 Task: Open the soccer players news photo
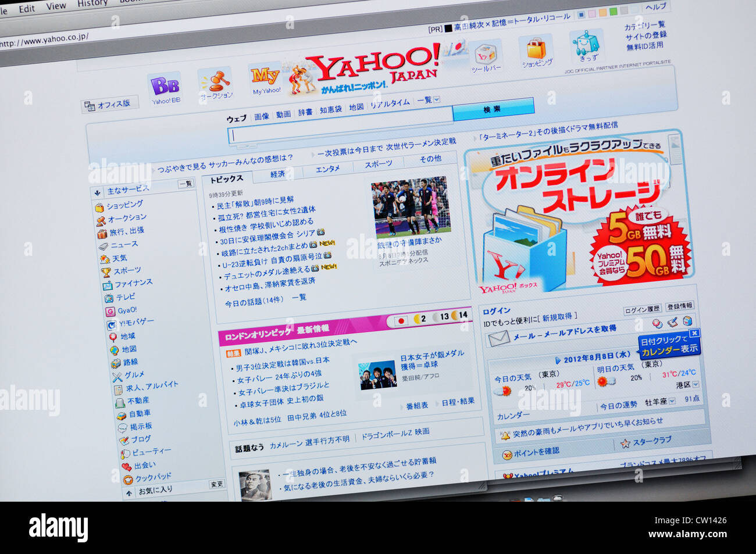click(x=411, y=207)
